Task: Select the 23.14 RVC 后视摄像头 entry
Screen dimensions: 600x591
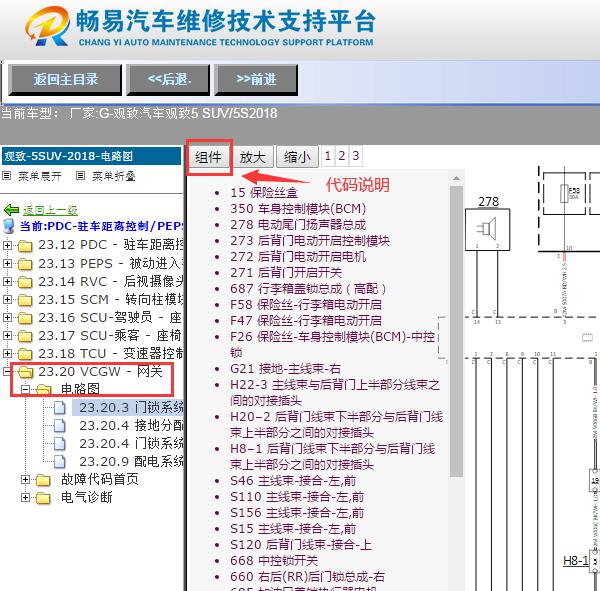Action: tap(111, 282)
